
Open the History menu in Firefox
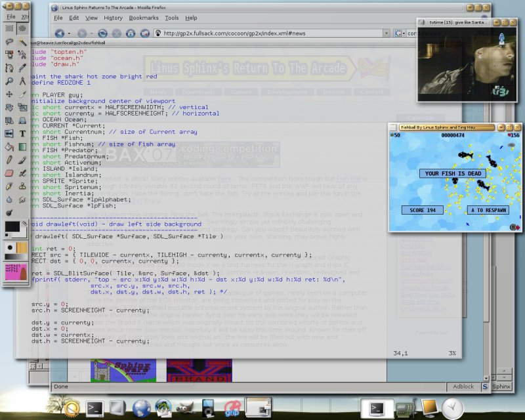(113, 18)
